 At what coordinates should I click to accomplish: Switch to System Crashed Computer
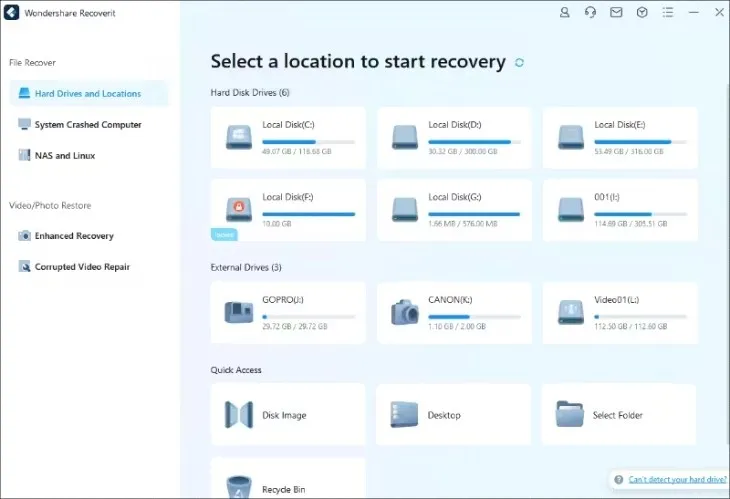pos(88,125)
